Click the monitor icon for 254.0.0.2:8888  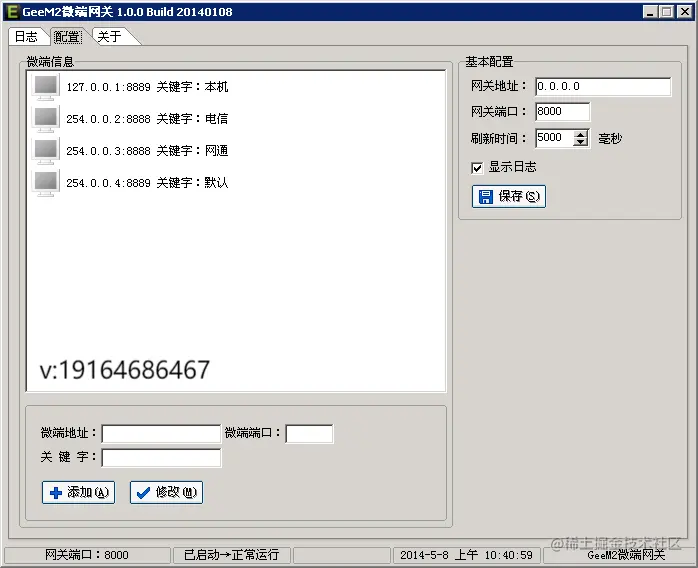[46, 119]
